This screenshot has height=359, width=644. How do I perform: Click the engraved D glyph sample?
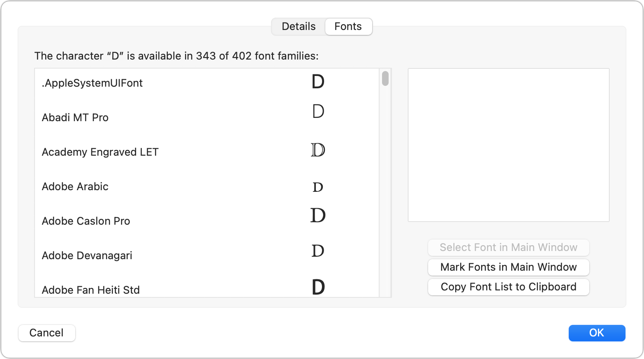click(x=318, y=150)
